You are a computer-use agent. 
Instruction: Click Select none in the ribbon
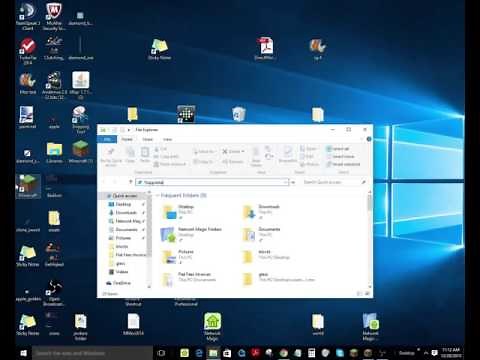[340, 156]
